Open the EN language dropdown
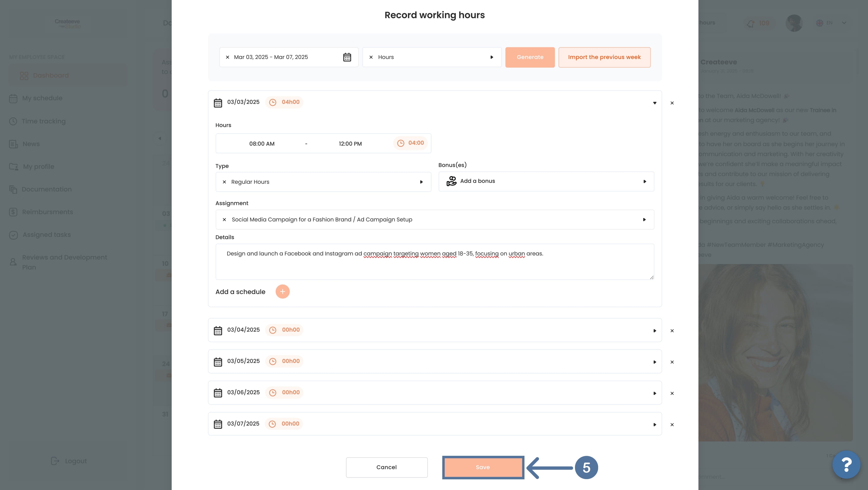The image size is (868, 490). coord(831,23)
